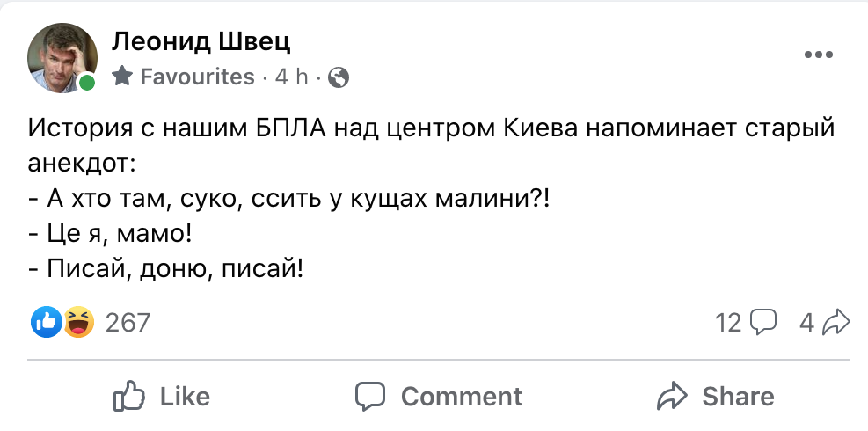The height and width of the screenshot is (431, 868).
Task: Click the globe public audience icon
Action: [339, 78]
